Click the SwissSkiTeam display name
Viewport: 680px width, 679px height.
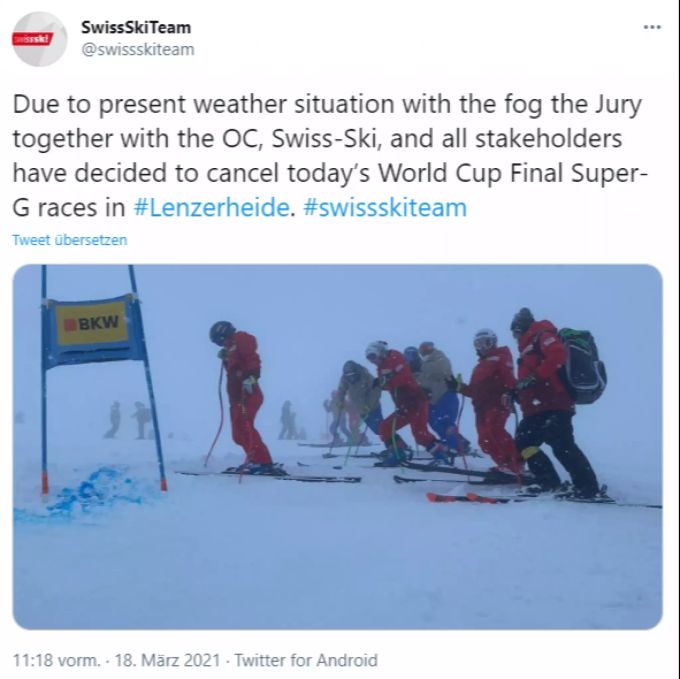coord(136,27)
